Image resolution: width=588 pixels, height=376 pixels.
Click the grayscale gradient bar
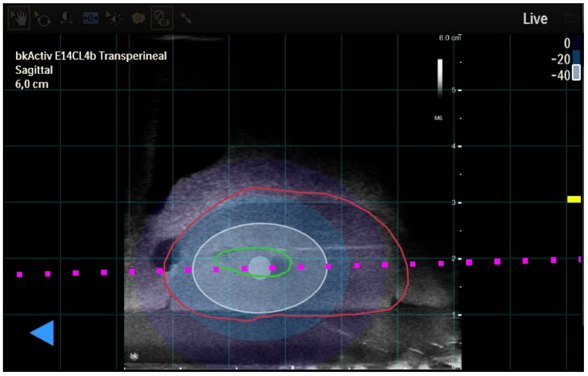point(440,78)
